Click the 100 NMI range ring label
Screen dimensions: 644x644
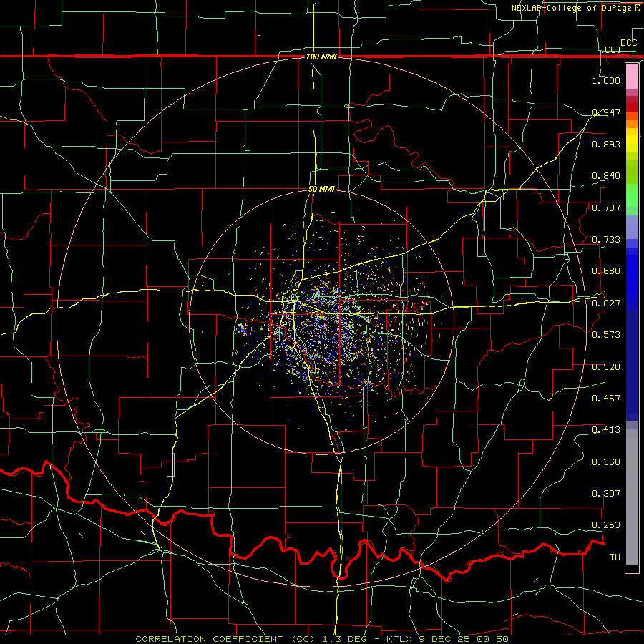point(321,57)
